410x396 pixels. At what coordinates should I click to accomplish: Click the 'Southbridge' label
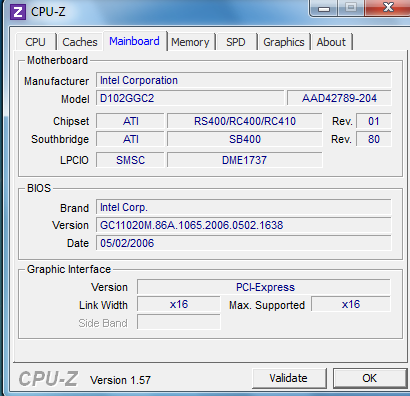60,139
